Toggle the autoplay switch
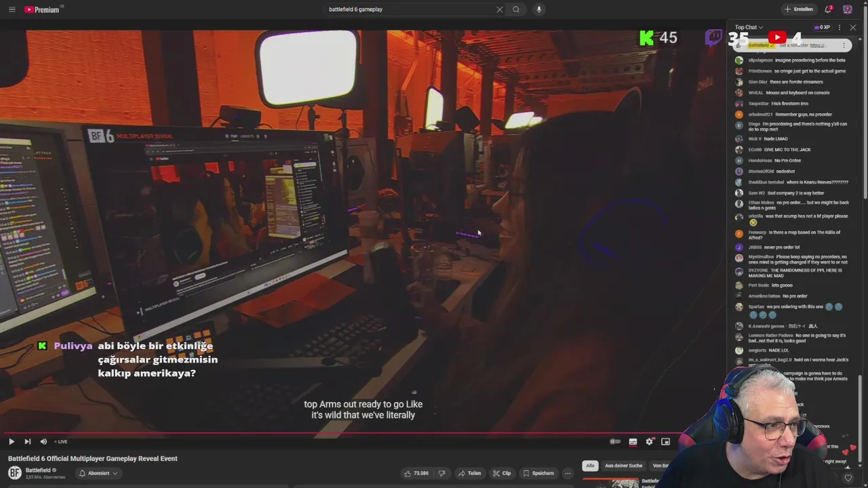 [615, 442]
